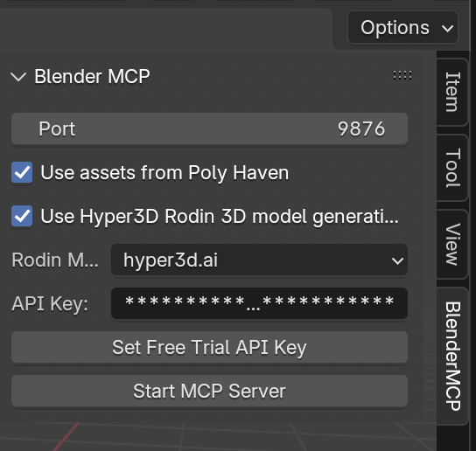Select the BlenderMCP sidebar tab
Screen dimensions: 476x451
452,356
